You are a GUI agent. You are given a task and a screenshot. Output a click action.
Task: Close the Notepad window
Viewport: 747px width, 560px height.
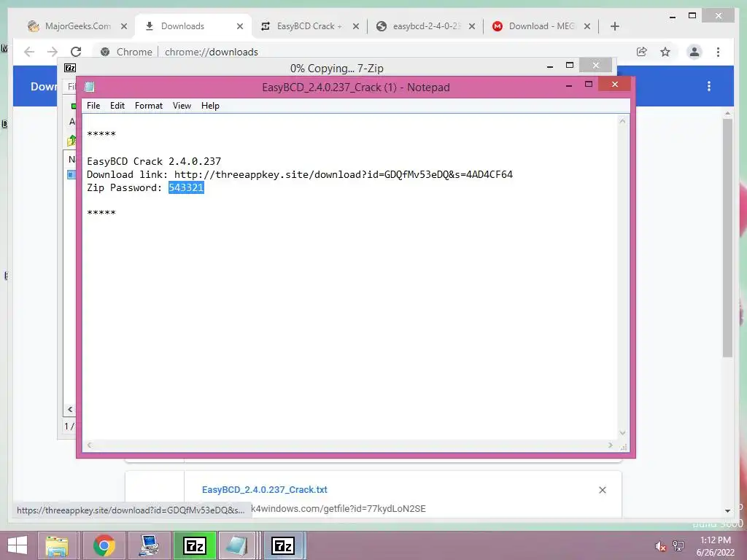614,85
